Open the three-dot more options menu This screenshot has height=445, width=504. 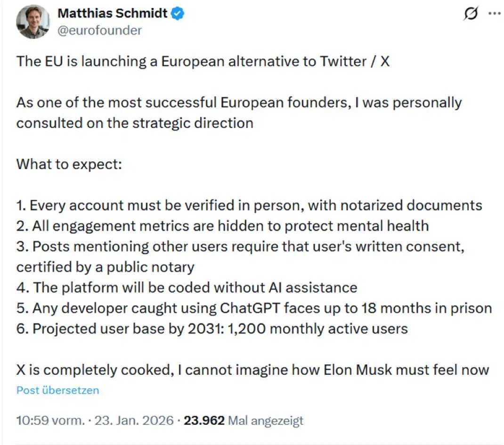tap(494, 14)
